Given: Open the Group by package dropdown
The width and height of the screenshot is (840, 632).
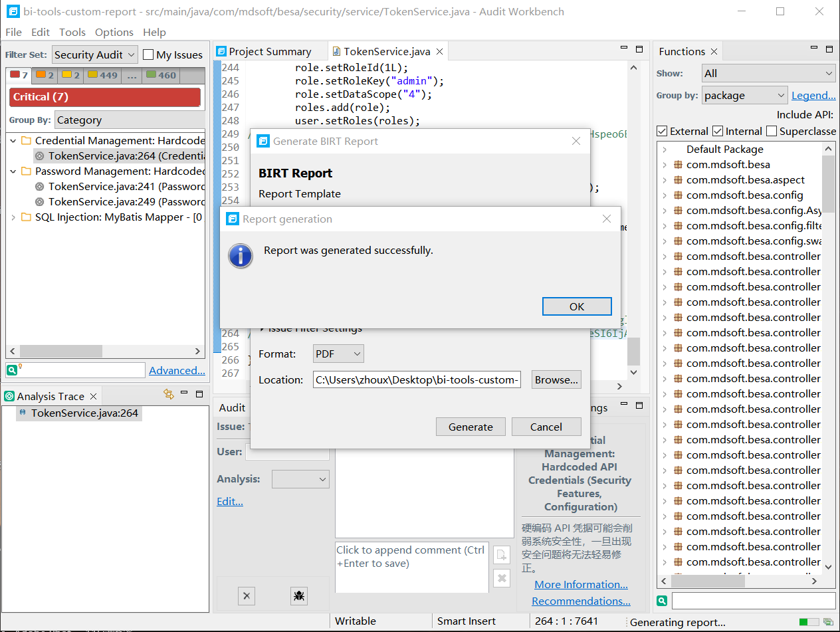Looking at the screenshot, I should (744, 95).
